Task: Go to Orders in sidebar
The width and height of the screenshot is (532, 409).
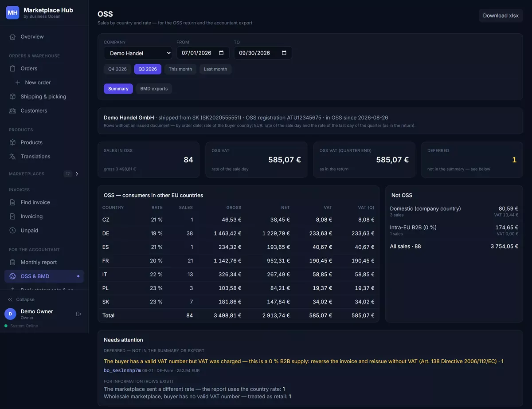Action: 44,68
